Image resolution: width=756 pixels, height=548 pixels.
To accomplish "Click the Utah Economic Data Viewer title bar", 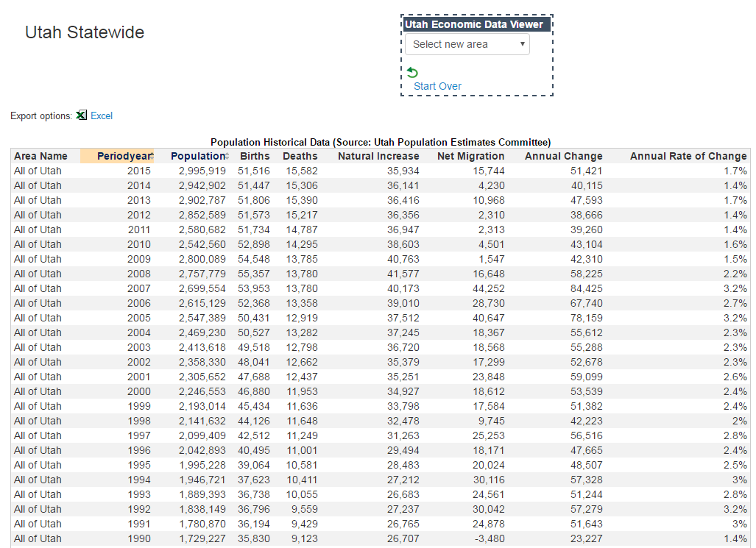I will click(x=476, y=24).
